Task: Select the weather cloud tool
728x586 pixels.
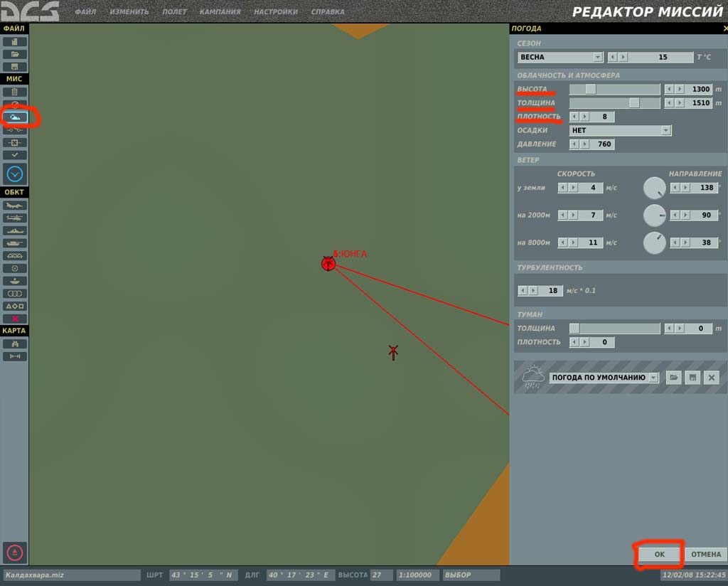Action: (14, 117)
